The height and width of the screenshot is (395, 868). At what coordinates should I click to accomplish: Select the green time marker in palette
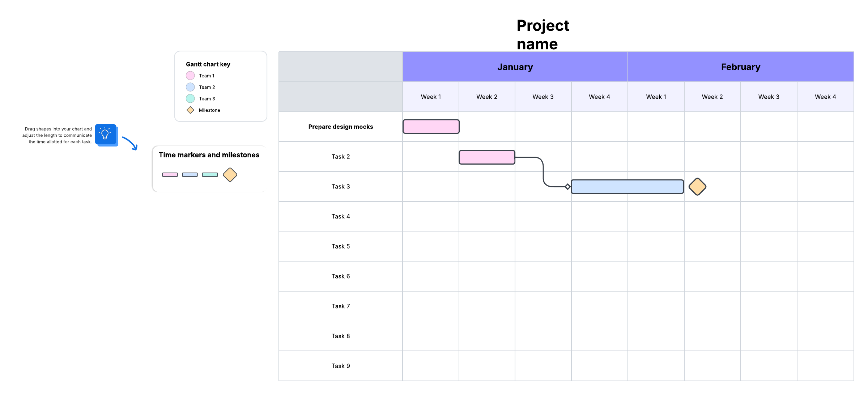point(210,175)
